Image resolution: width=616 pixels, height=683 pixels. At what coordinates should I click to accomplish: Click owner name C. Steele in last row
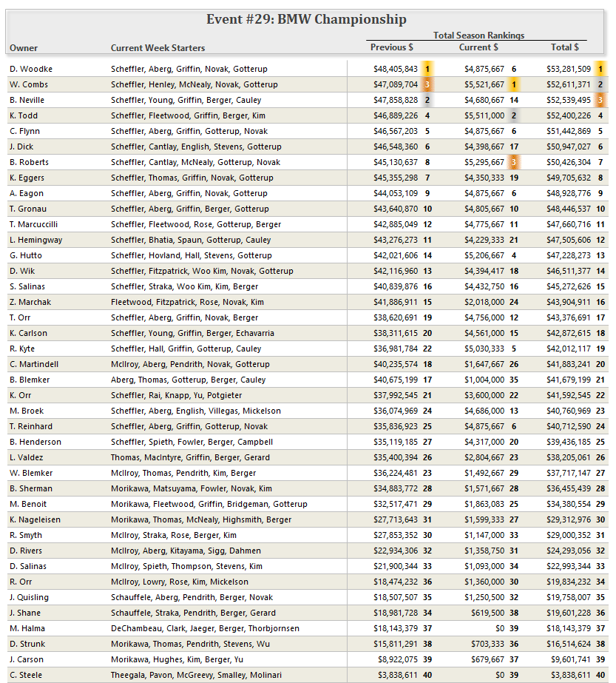click(x=26, y=675)
